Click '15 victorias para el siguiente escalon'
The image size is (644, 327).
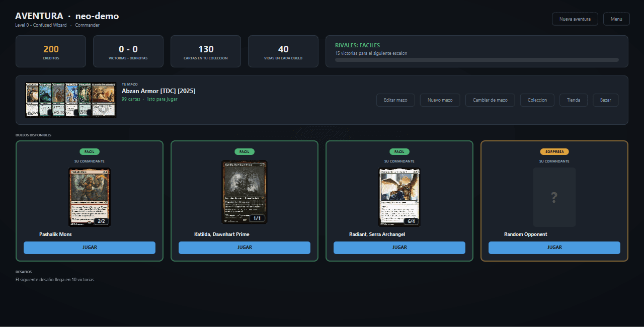[x=371, y=53]
